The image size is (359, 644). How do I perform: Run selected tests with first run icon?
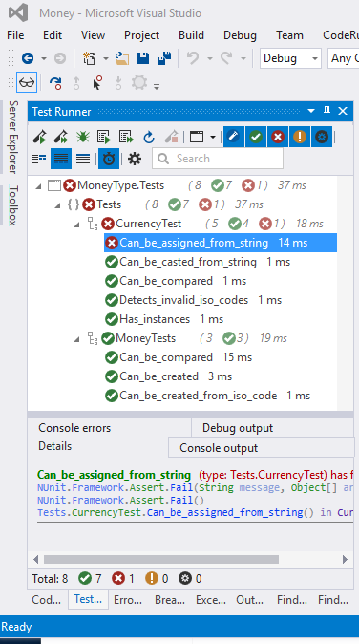click(40, 137)
